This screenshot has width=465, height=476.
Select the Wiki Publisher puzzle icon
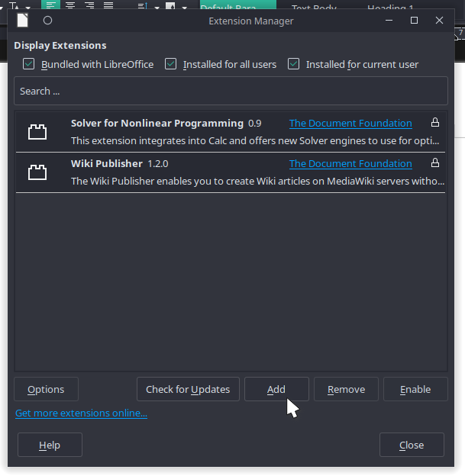coord(37,172)
